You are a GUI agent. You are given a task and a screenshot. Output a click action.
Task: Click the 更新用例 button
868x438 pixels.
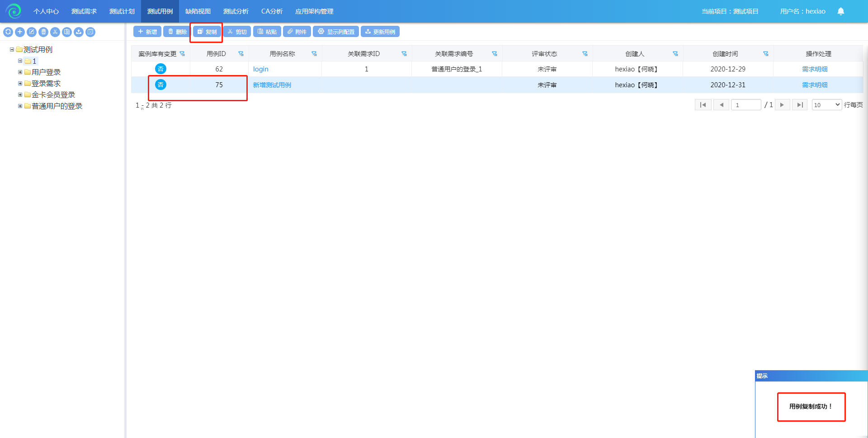[380, 32]
